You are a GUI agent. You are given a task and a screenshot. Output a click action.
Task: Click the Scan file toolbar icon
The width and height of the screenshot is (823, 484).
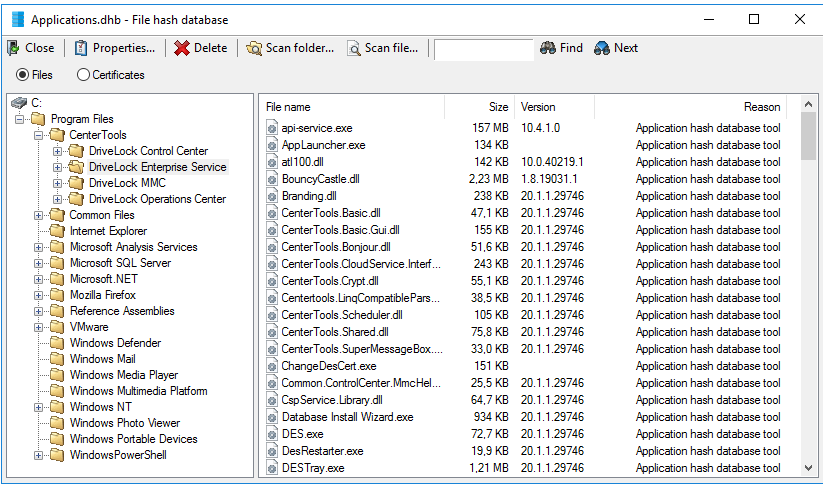click(353, 48)
